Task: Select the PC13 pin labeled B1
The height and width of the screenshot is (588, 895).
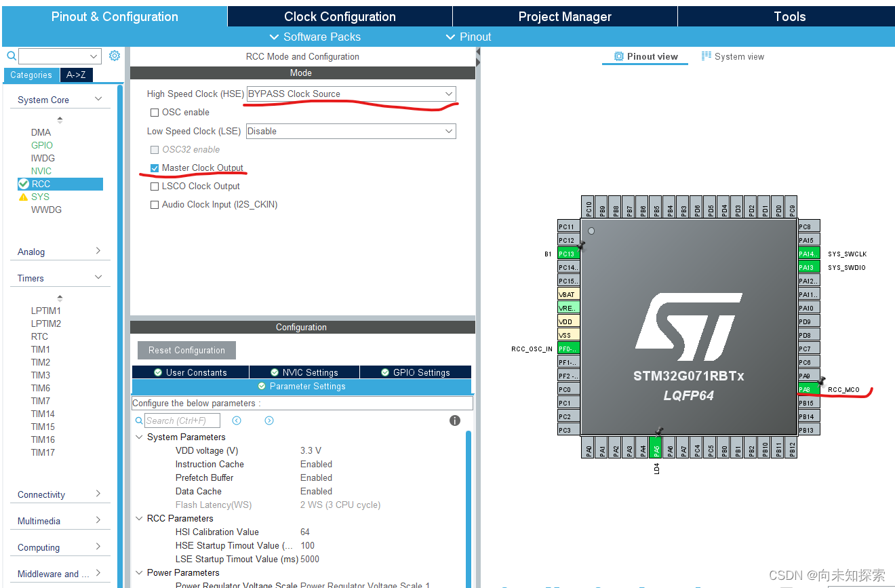Action: 568,254
